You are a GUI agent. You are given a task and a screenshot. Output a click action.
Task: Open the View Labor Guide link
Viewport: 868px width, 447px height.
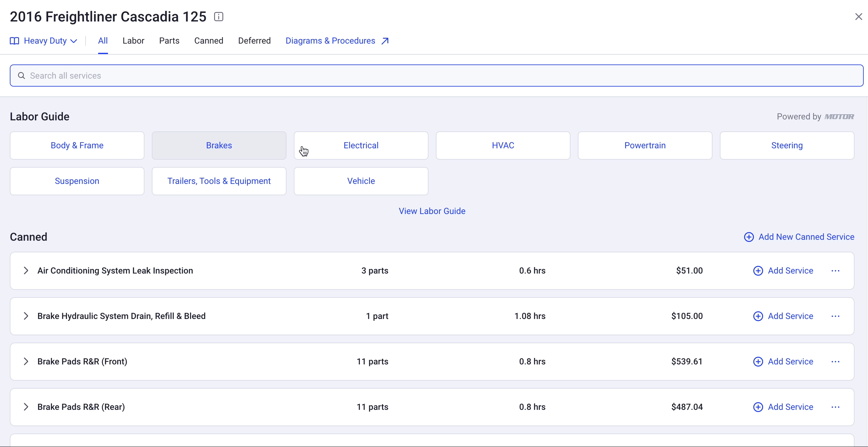[432, 211]
